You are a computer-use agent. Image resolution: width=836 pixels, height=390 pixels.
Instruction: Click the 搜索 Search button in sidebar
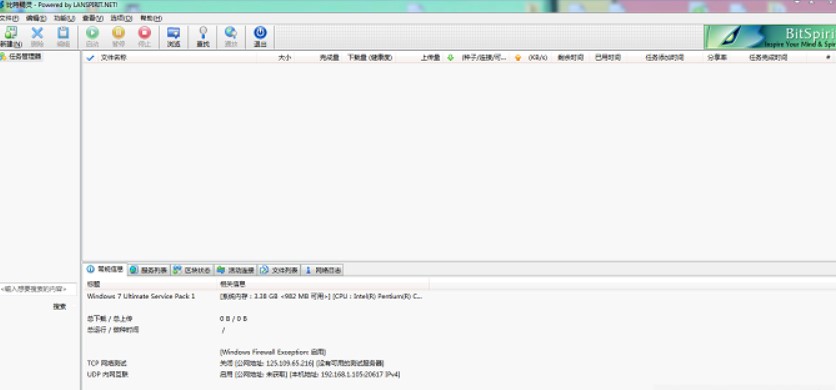tap(59, 306)
